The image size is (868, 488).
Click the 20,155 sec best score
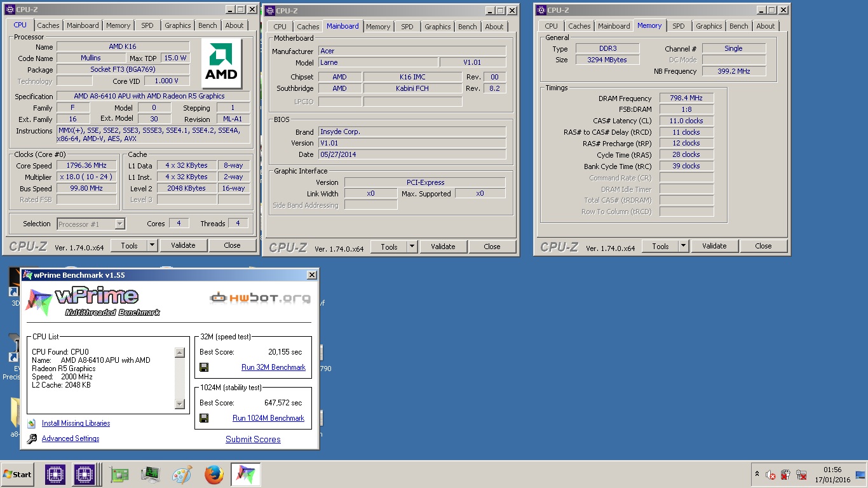pos(285,352)
